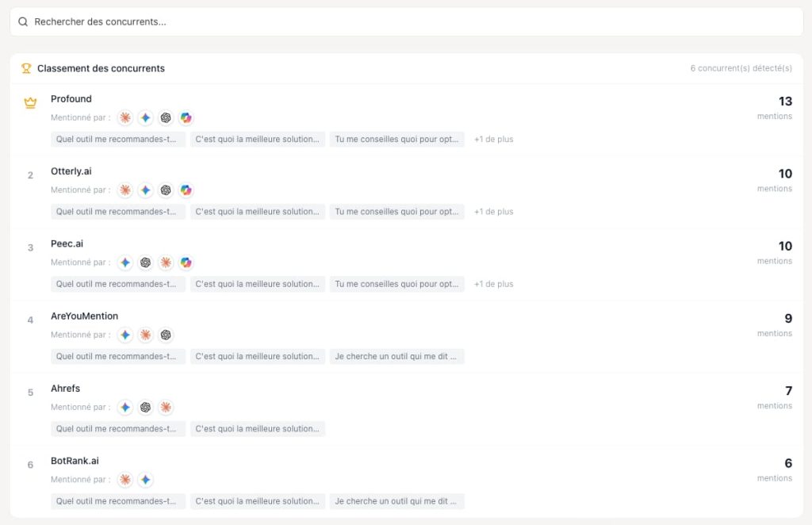Click the search magnifier icon
This screenshot has height=525, width=812.
pyautogui.click(x=23, y=21)
